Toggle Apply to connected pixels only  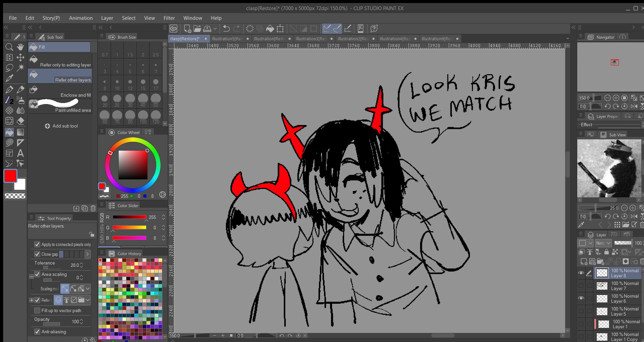point(37,244)
